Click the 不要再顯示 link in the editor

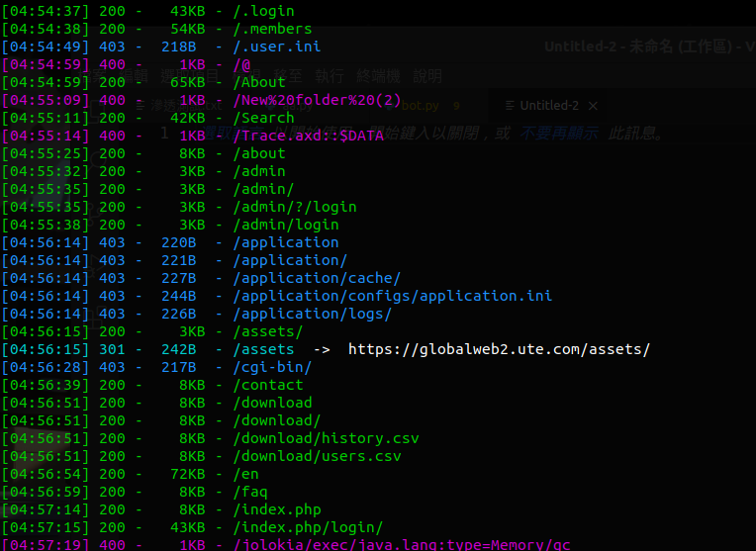pyautogui.click(x=559, y=133)
